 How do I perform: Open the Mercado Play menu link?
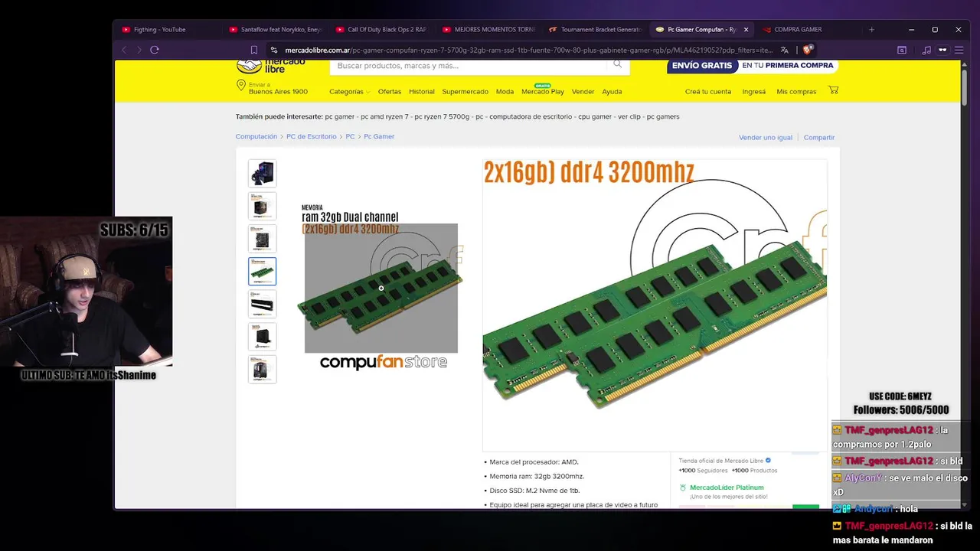(543, 92)
